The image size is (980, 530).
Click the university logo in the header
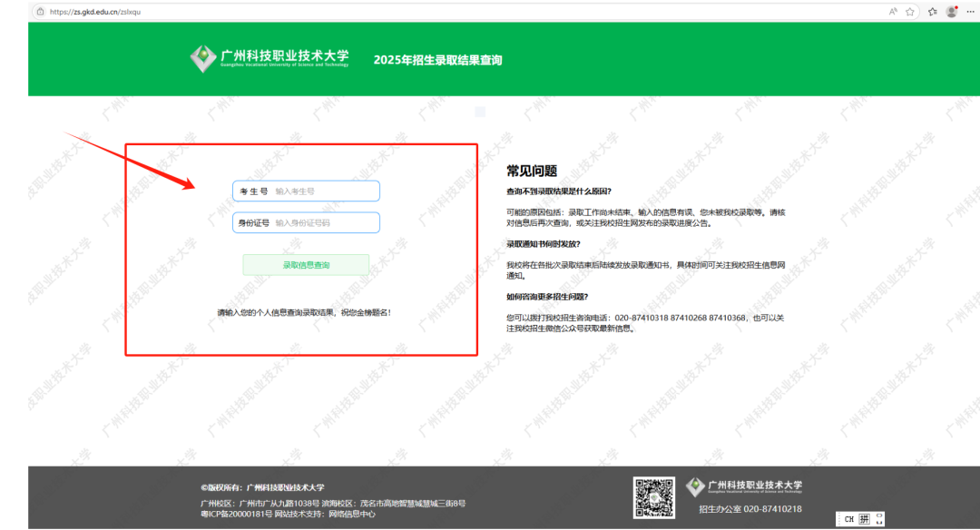269,59
